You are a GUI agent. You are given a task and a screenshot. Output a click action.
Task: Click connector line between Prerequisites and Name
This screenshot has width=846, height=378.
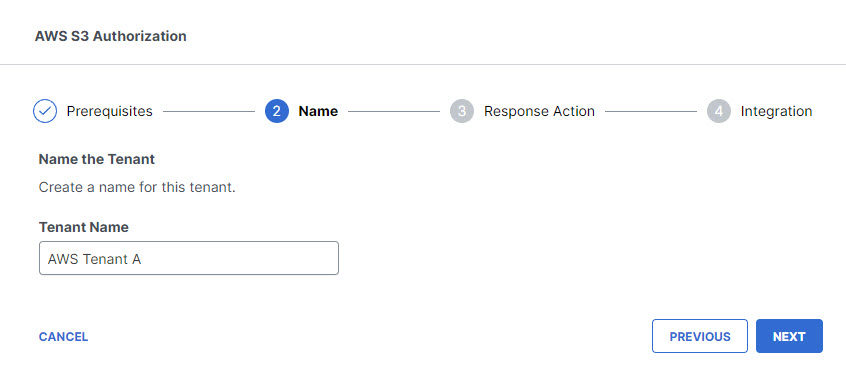tap(209, 112)
